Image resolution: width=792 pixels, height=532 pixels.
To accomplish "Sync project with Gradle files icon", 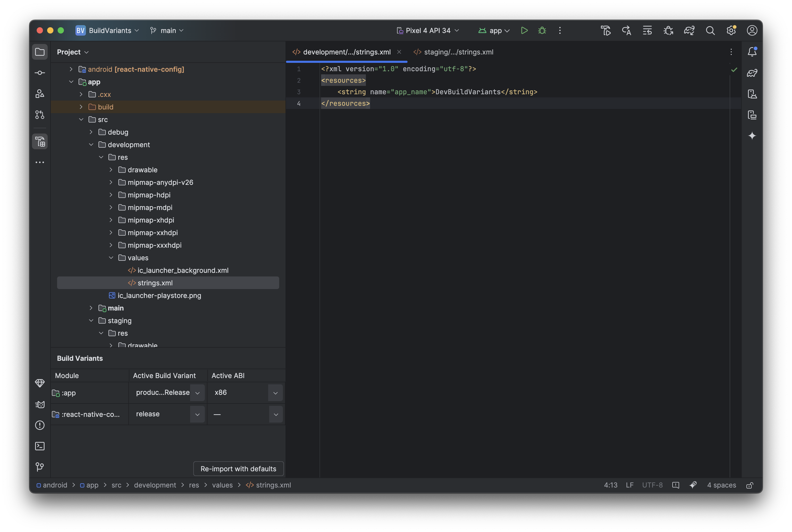I will [689, 31].
